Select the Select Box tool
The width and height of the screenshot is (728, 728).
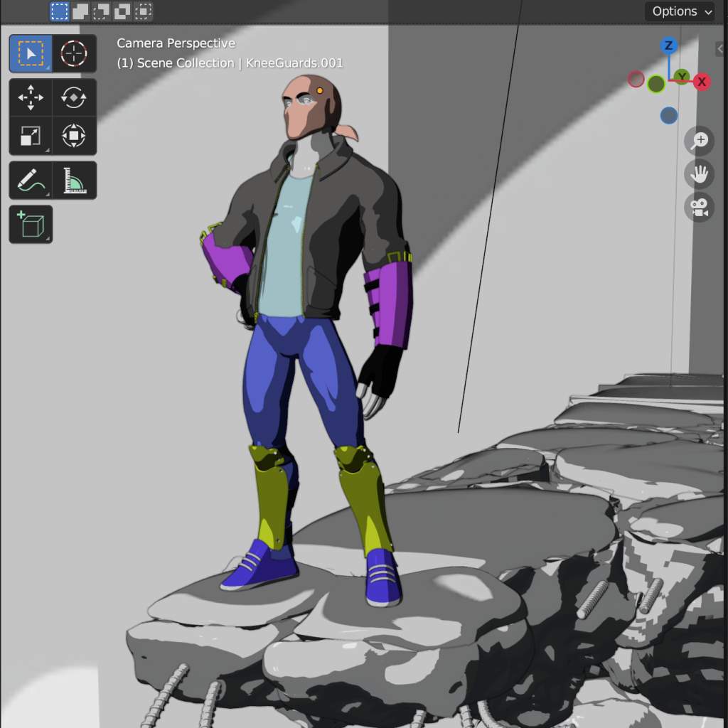coord(31,53)
